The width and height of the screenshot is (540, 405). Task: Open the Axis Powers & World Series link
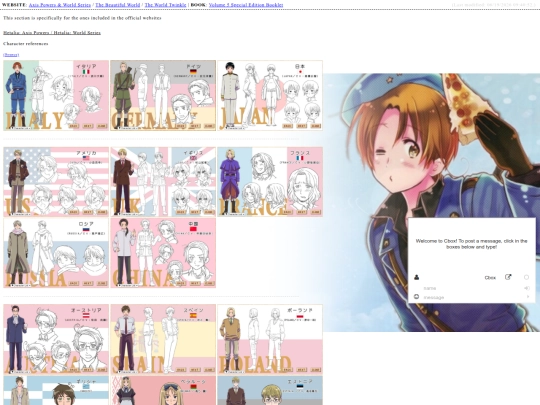[60, 5]
